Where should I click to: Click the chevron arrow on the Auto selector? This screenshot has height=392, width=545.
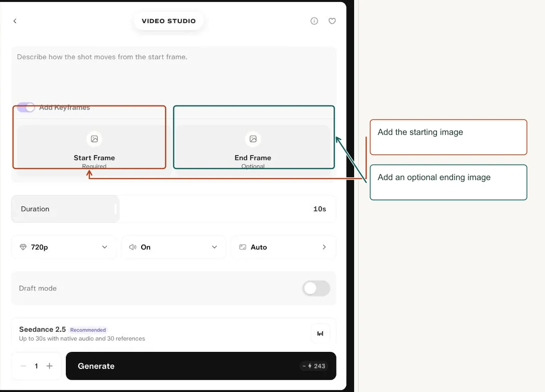pyautogui.click(x=324, y=247)
